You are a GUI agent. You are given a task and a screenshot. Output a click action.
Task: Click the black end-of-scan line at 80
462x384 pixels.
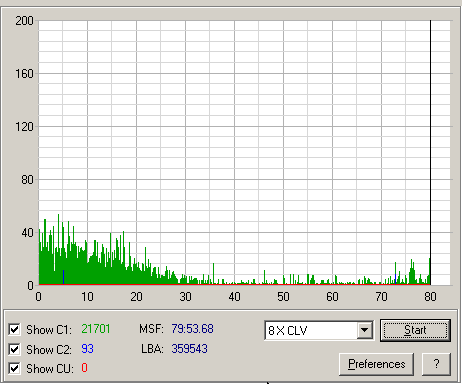[430, 152]
